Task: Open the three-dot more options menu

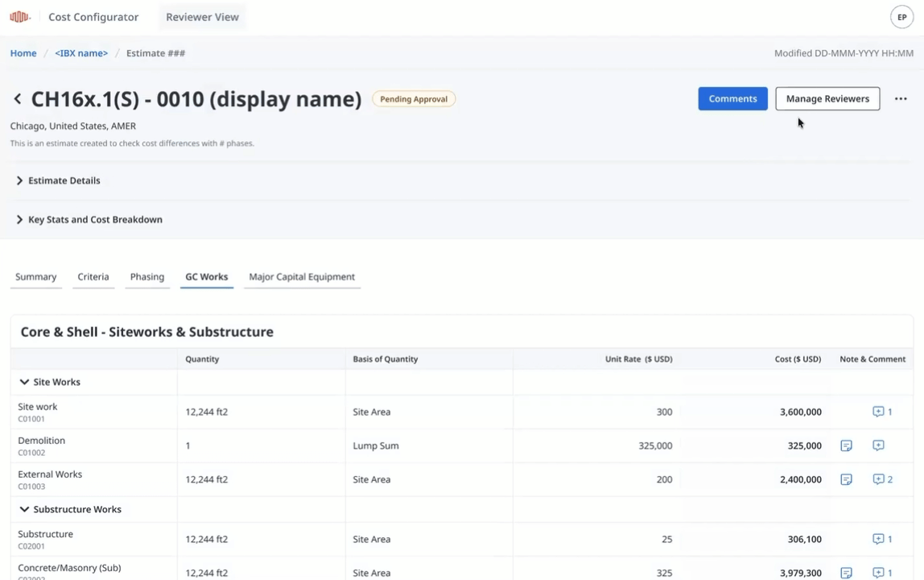Action: pyautogui.click(x=901, y=98)
